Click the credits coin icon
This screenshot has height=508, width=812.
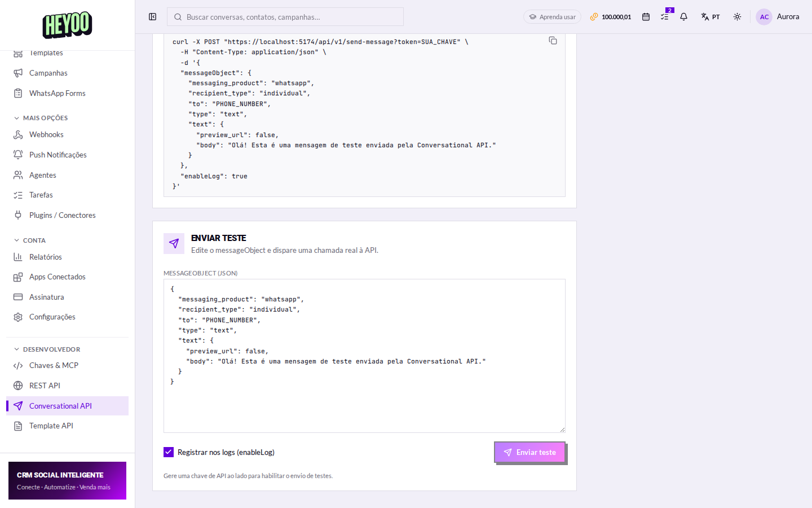click(x=594, y=17)
